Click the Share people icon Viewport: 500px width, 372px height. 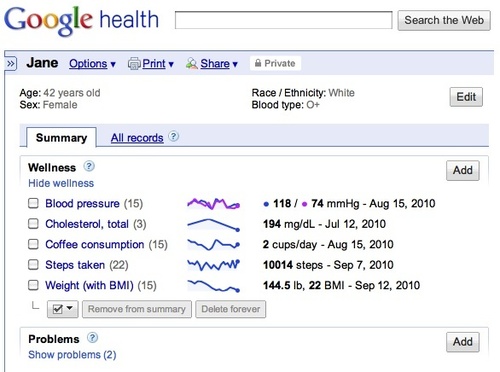pyautogui.click(x=192, y=63)
